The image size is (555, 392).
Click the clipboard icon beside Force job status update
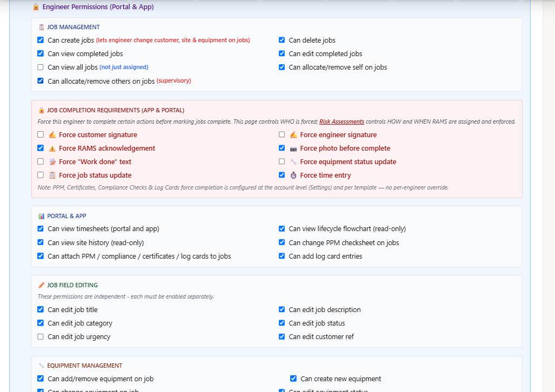point(52,175)
